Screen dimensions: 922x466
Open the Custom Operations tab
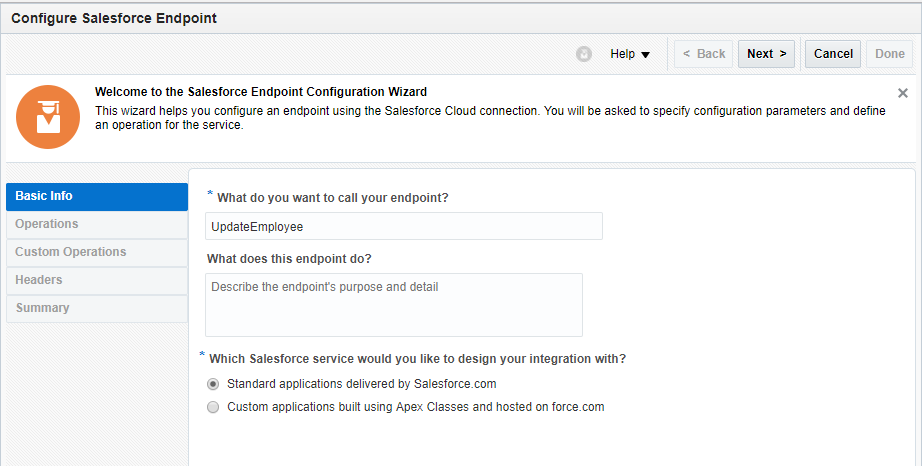[x=97, y=252]
